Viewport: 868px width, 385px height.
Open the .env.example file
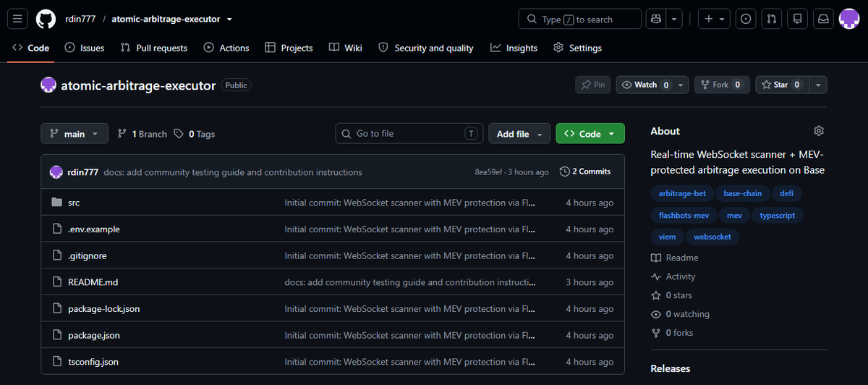coord(94,229)
